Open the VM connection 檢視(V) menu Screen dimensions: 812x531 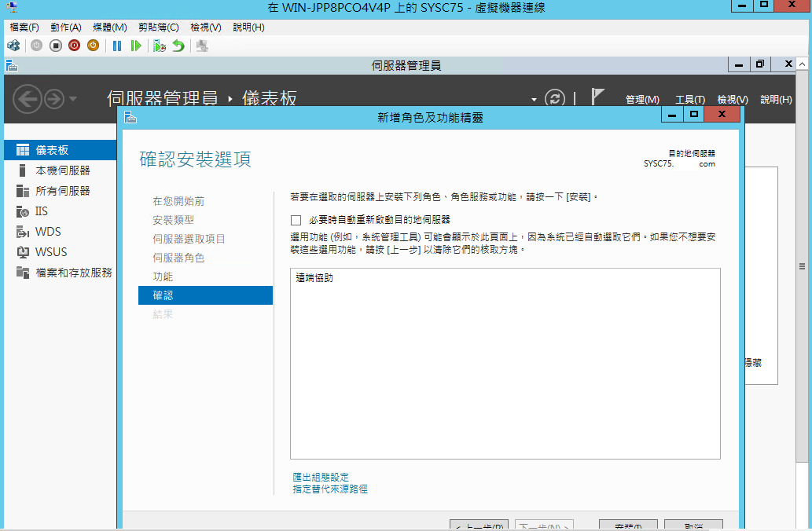pos(206,27)
